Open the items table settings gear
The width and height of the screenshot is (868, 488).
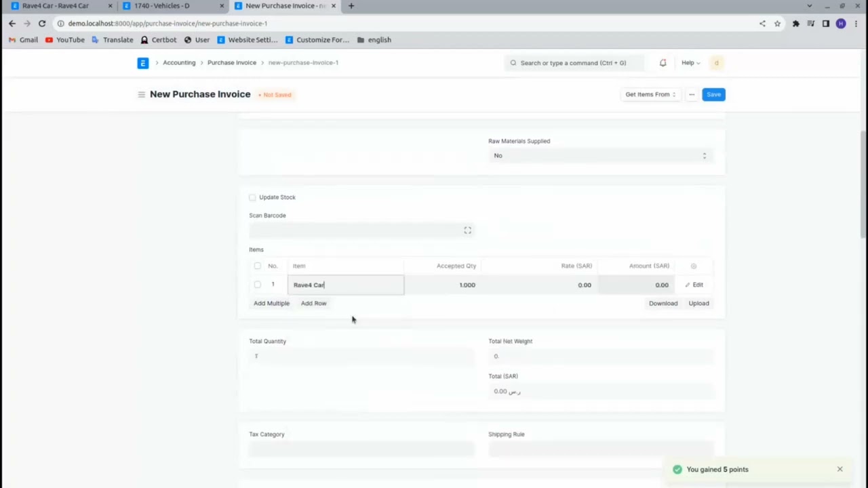(693, 266)
